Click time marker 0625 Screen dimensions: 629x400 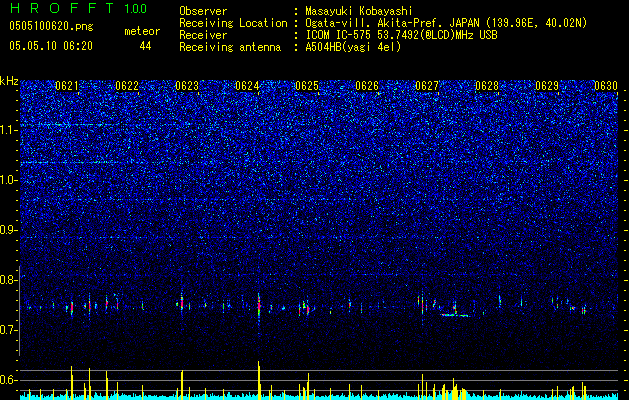click(x=307, y=86)
